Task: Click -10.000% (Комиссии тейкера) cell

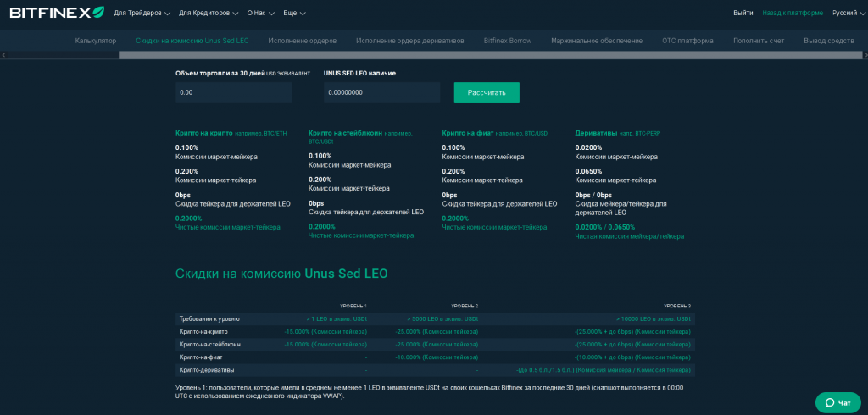Action: tap(437, 357)
